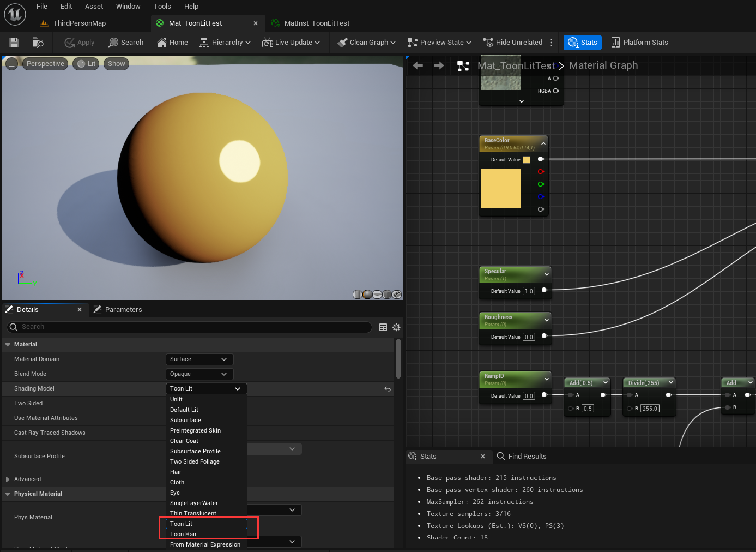Click the BaseColor default value swatch
This screenshot has width=756, height=552.
pos(526,159)
